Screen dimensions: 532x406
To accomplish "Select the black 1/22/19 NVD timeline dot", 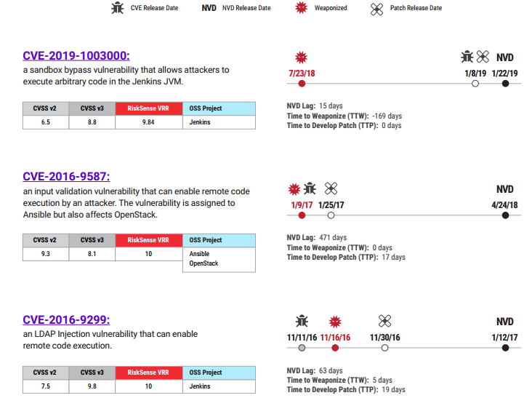I will [505, 84].
